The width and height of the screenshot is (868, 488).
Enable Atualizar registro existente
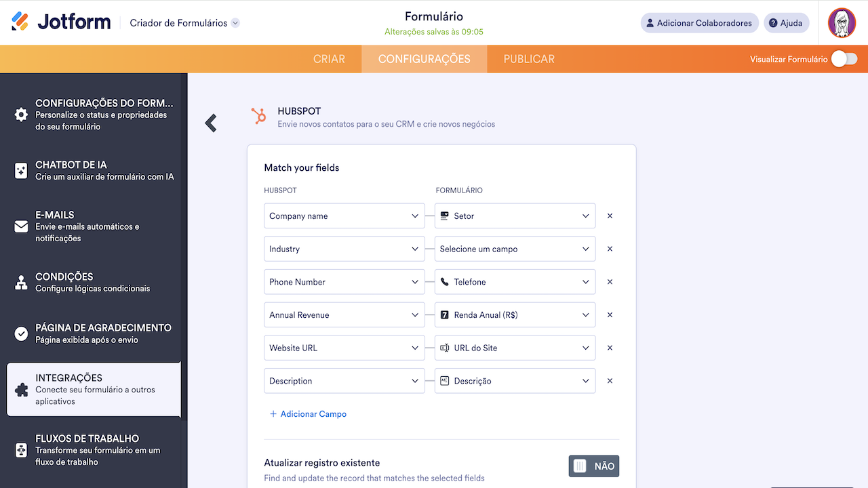593,466
